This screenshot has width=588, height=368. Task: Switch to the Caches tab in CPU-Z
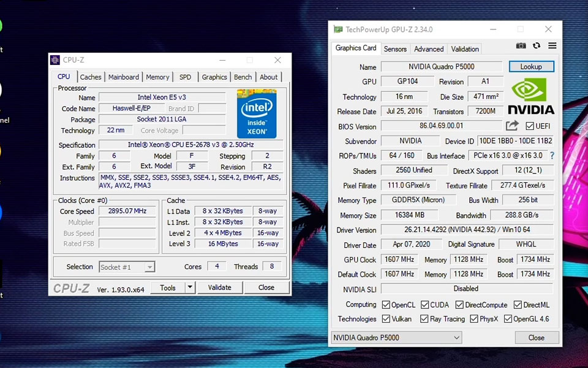91,77
